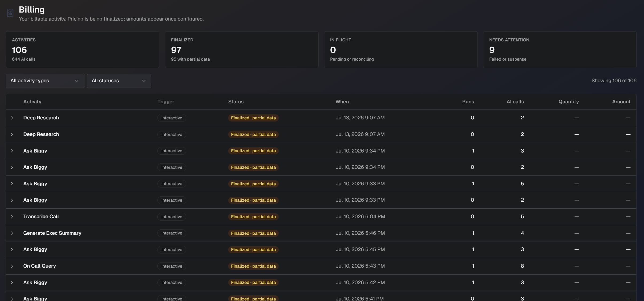Click the Billing page title
The width and height of the screenshot is (644, 301).
tap(32, 10)
